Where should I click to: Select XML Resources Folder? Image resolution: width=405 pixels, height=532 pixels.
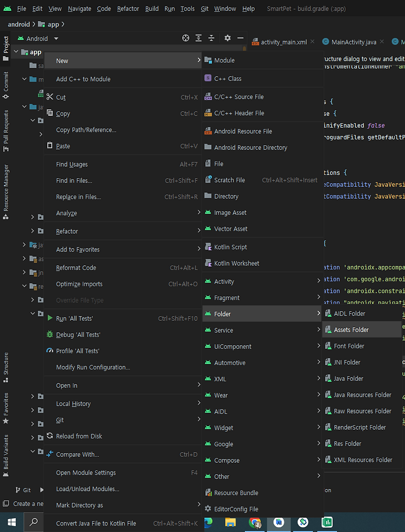pyautogui.click(x=362, y=460)
